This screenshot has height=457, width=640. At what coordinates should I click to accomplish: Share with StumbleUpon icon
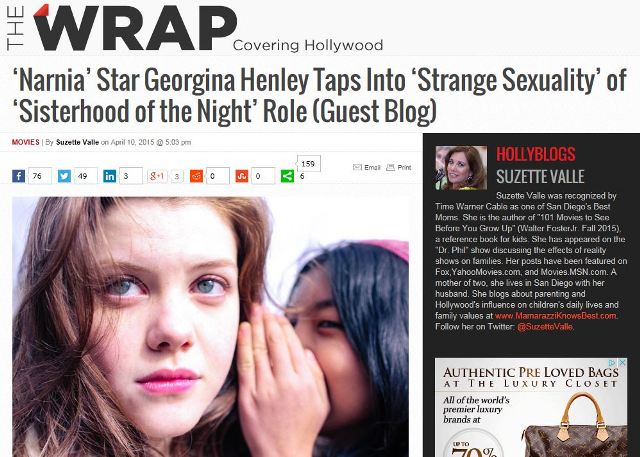[242, 176]
